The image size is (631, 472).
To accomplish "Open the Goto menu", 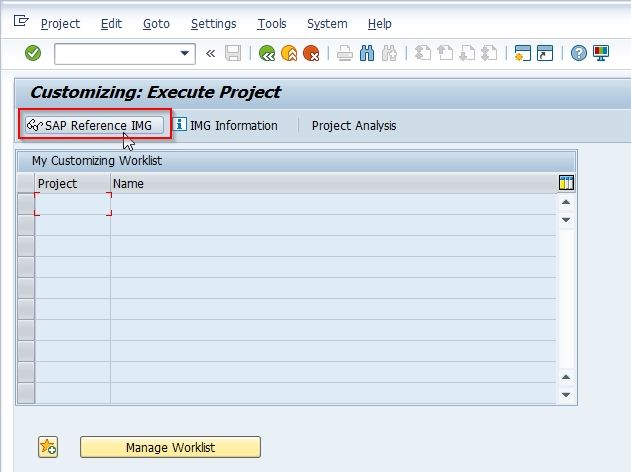I will coord(156,24).
